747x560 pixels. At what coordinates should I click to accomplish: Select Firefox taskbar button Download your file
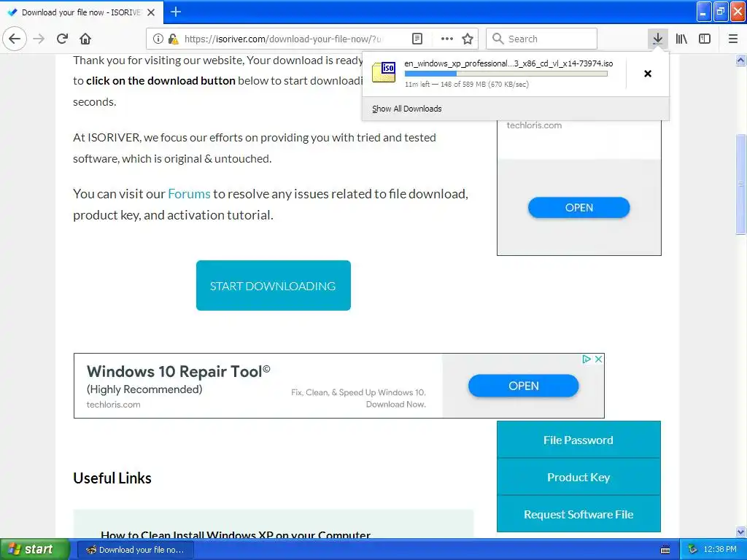[x=135, y=550]
